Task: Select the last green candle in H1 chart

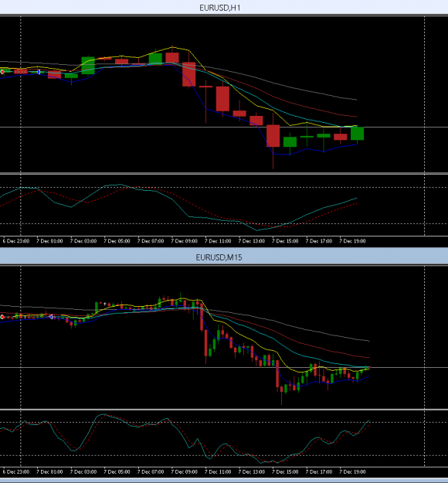Action: pyautogui.click(x=357, y=134)
